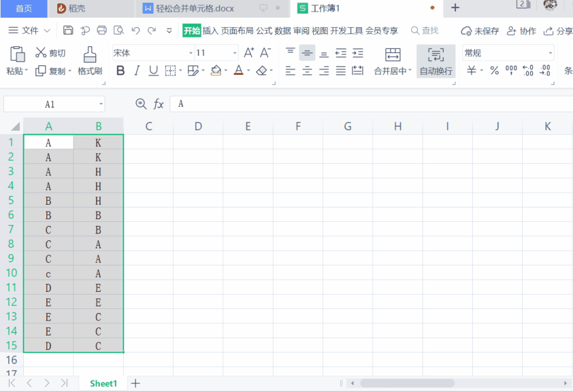The width and height of the screenshot is (573, 392).
Task: Apply the yellow fill color bucket
Action: click(216, 71)
